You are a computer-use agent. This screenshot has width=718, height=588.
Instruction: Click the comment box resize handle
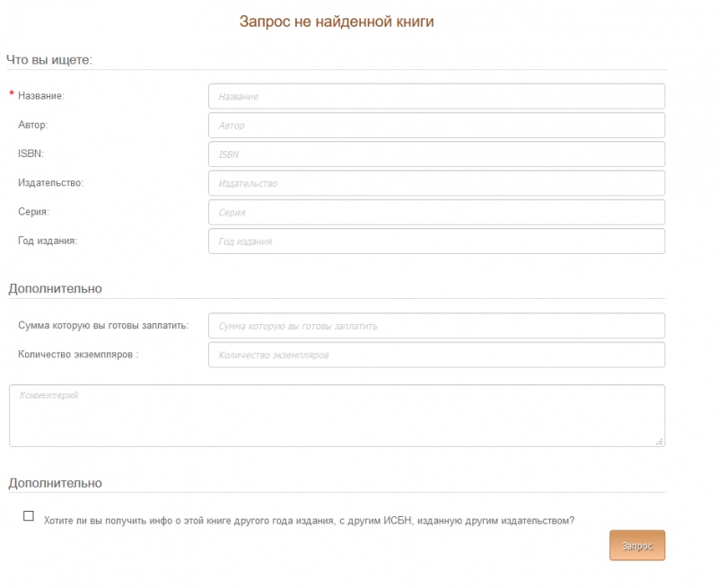pyautogui.click(x=660, y=442)
